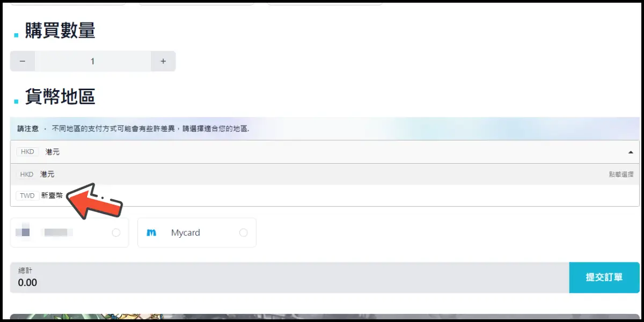Viewport: 644px width, 322px height.
Task: Select the blurred payment method's radio button
Action: [116, 233]
